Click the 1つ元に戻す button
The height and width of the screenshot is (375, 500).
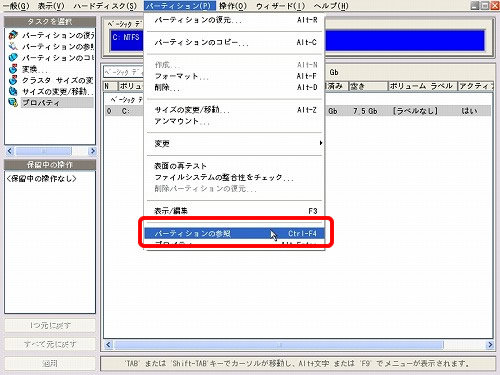(x=50, y=325)
